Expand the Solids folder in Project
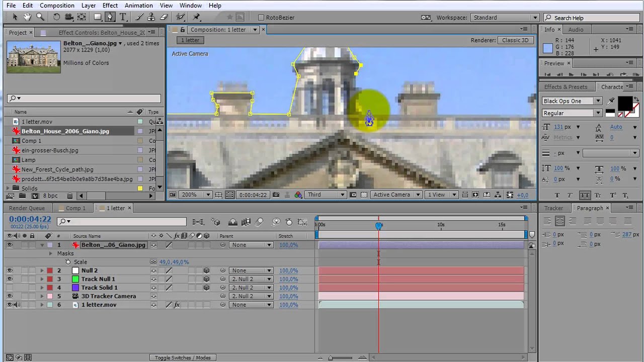Viewport: 644px width, 362px height. coord(9,189)
